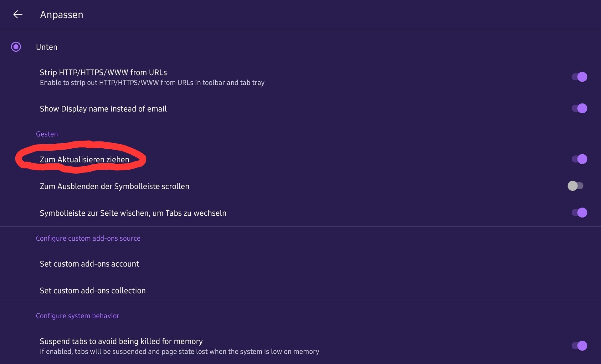Open Set custom add-ons collection
The width and height of the screenshot is (601, 364).
[x=93, y=291]
